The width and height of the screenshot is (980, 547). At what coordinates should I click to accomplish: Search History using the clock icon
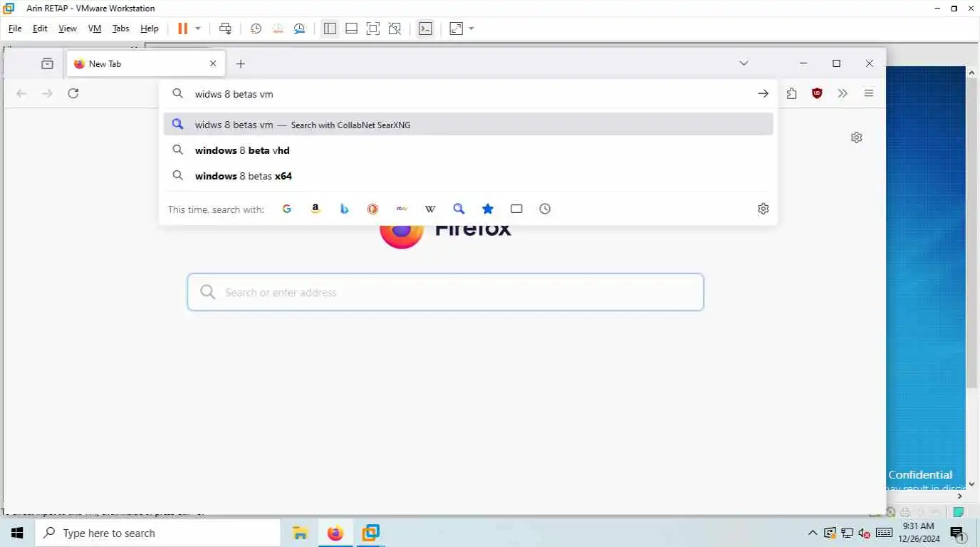coord(545,209)
